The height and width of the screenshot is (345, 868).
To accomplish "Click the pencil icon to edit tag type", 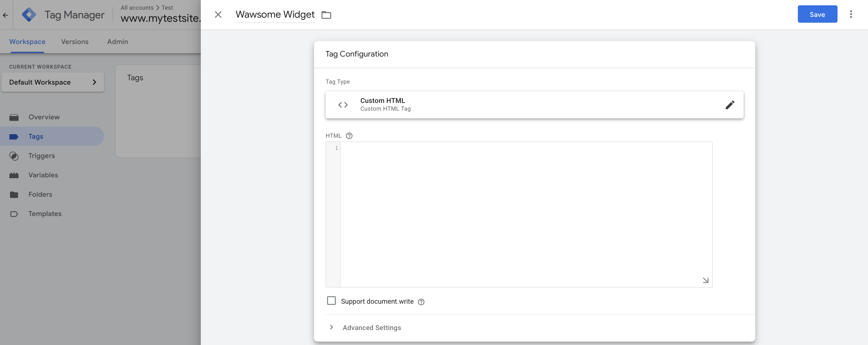I will click(730, 105).
